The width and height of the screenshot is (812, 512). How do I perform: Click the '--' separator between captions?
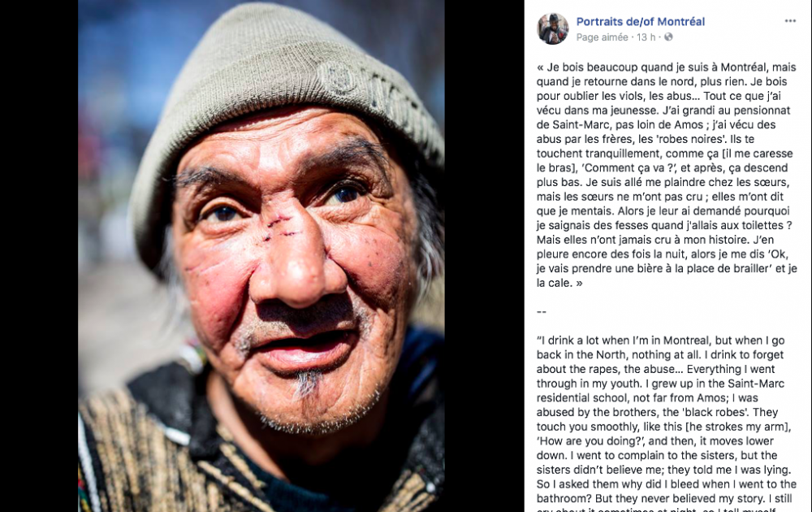tap(542, 312)
